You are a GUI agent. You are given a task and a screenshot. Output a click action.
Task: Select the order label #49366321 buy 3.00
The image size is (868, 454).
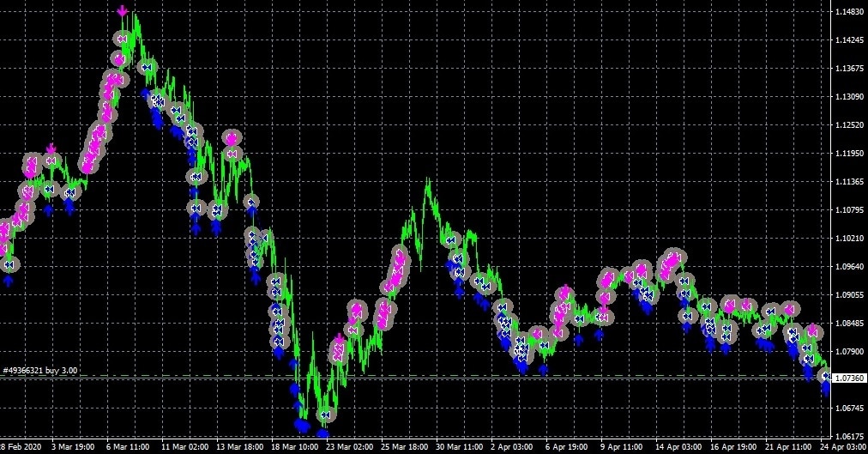[x=39, y=371]
